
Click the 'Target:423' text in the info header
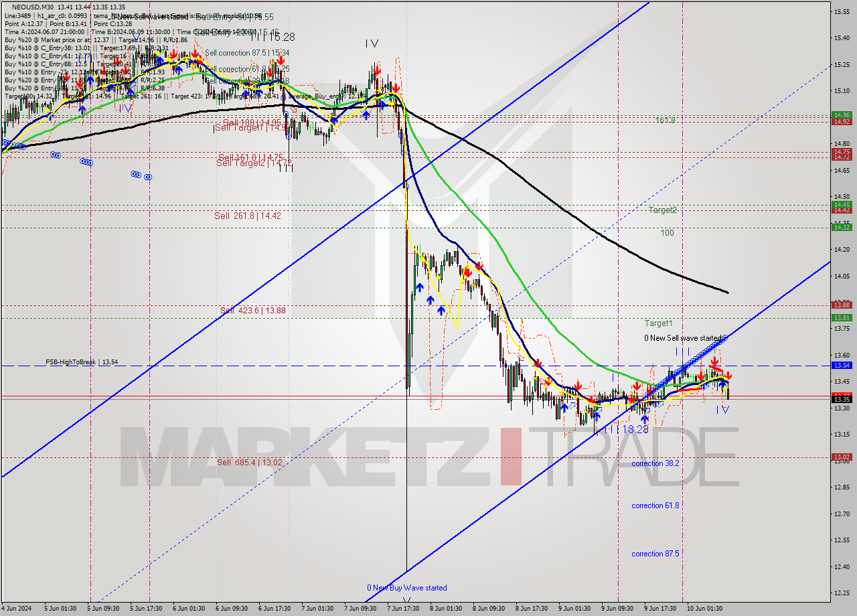pyautogui.click(x=187, y=96)
